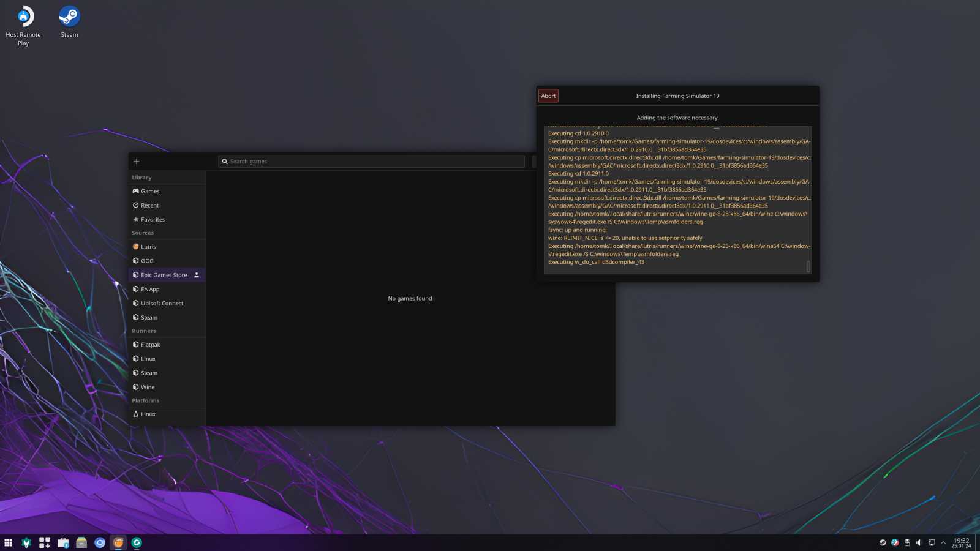Select Steam under Sources
The height and width of the screenshot is (551, 980).
tap(167, 317)
